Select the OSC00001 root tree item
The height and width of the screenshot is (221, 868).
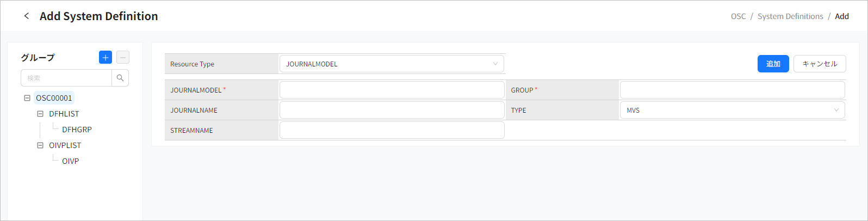54,98
